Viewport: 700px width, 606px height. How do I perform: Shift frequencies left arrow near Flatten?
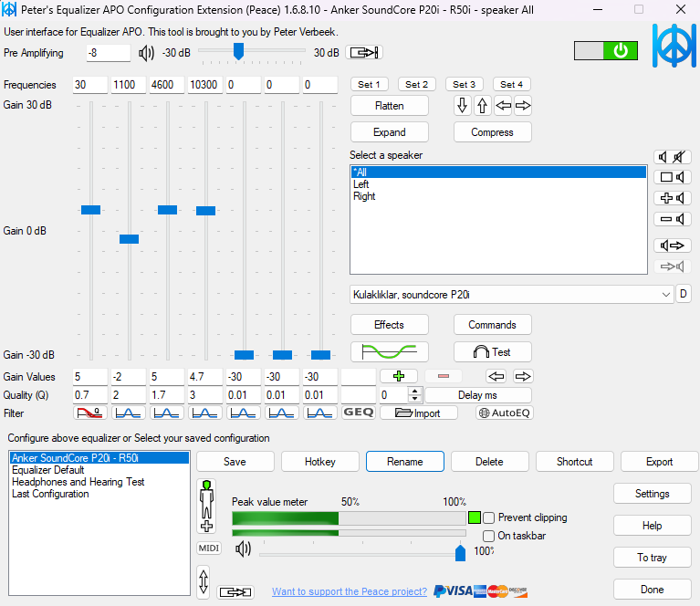point(503,106)
